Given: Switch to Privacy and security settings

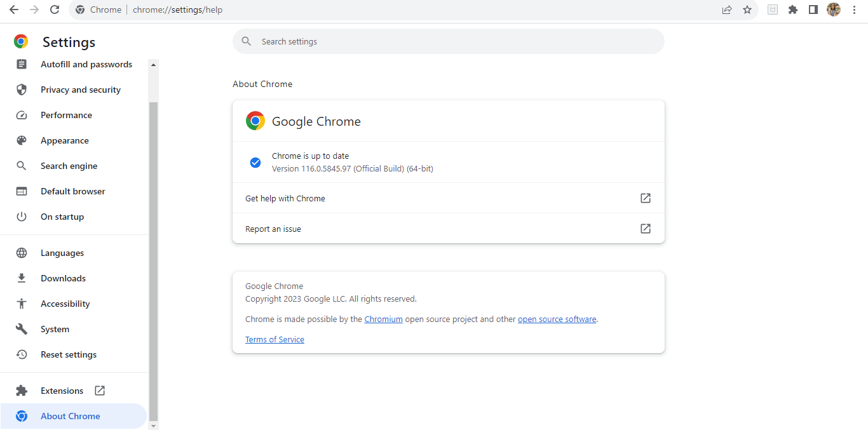Looking at the screenshot, I should click(80, 89).
